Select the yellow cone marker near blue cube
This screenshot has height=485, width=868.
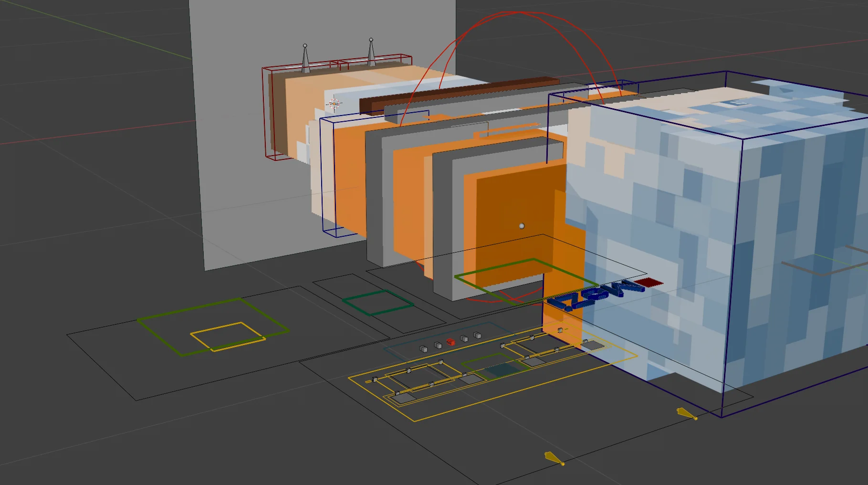[686, 414]
